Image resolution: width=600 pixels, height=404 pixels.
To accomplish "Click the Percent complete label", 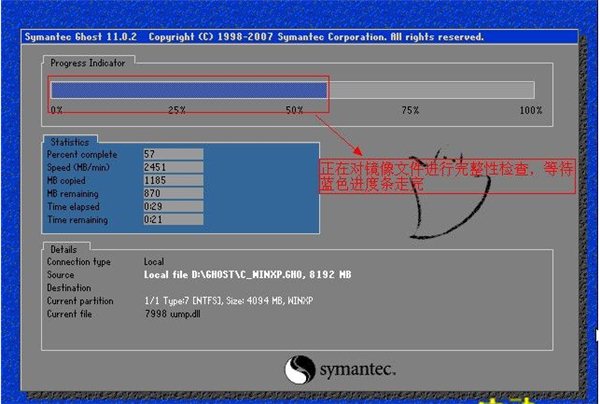I will tap(82, 154).
